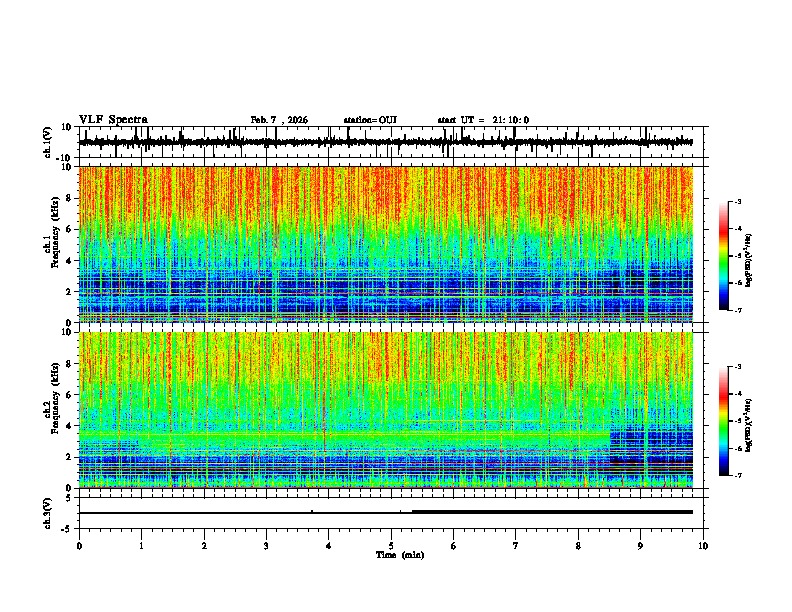Click time axis tick label '0'
The height and width of the screenshot is (612, 792).
[79, 546]
